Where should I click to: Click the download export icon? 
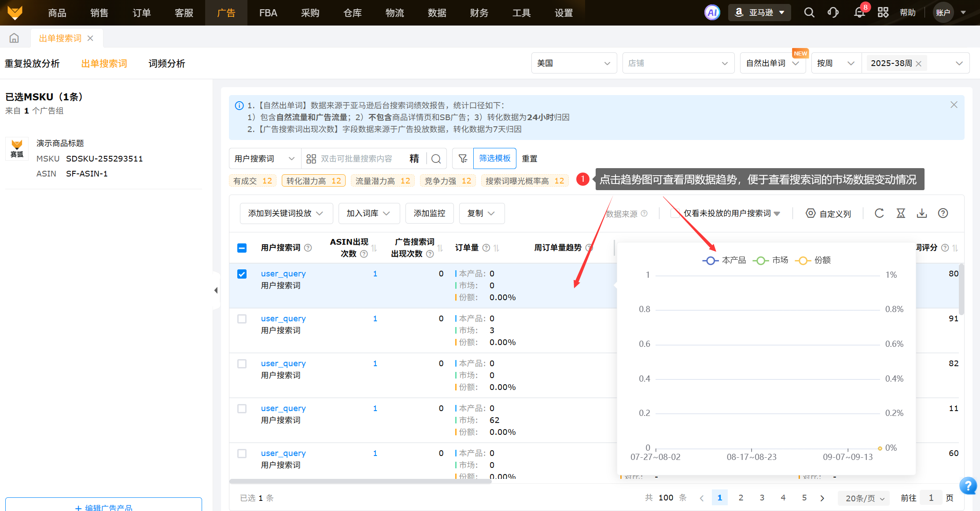click(x=921, y=213)
